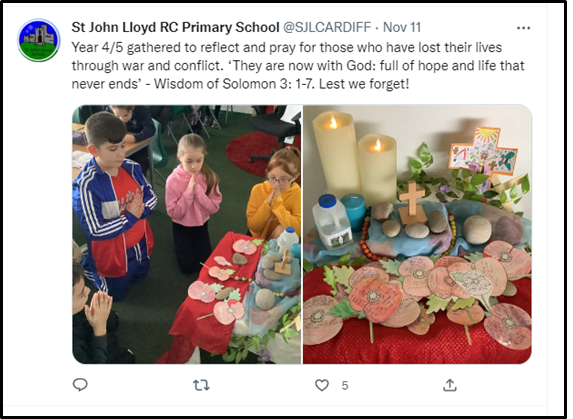Image resolution: width=573 pixels, height=419 pixels.
Task: Click the @SJLCARDIFF handle
Action: tap(327, 27)
